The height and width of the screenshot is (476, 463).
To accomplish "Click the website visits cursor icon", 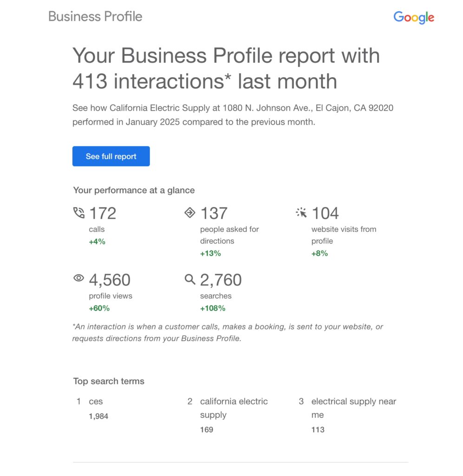I will pos(301,213).
